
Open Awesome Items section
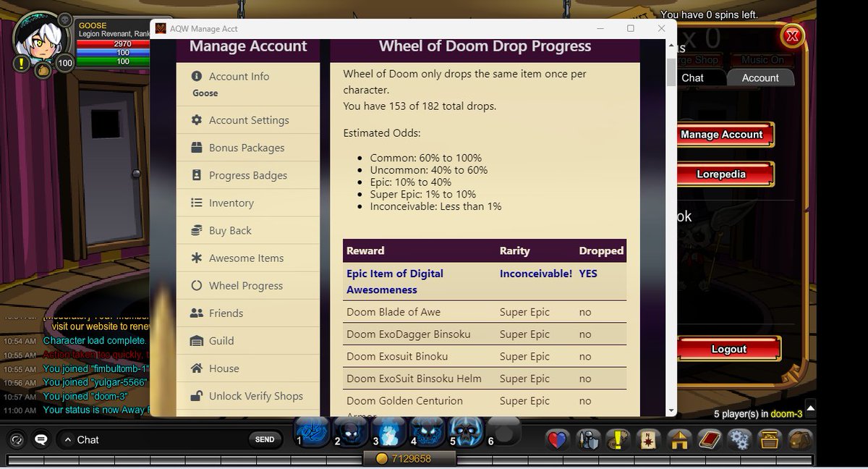click(x=247, y=258)
